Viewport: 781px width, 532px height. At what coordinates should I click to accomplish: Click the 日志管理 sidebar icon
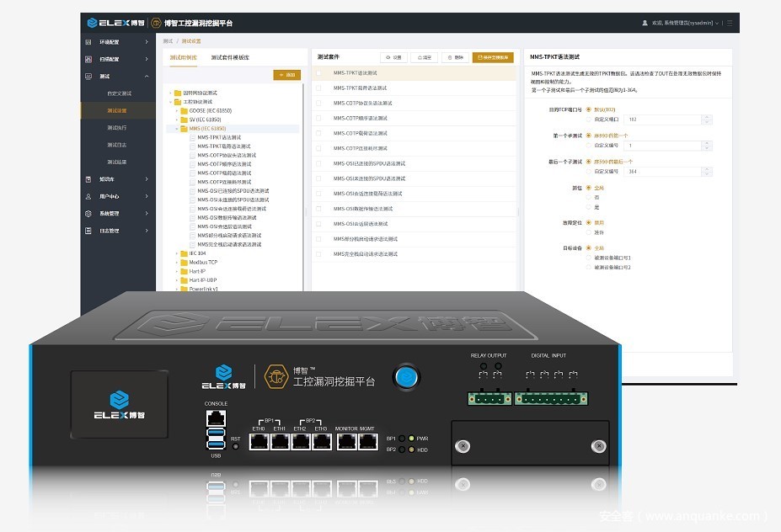pyautogui.click(x=90, y=230)
